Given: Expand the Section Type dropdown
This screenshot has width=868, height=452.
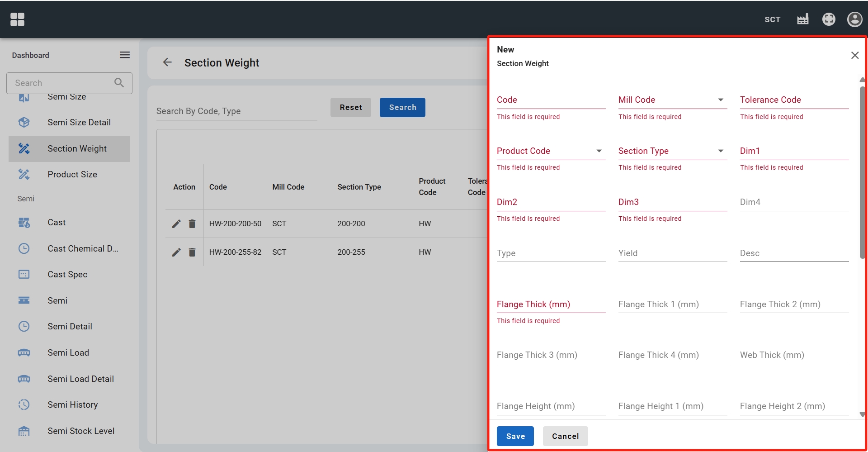Looking at the screenshot, I should tap(721, 151).
